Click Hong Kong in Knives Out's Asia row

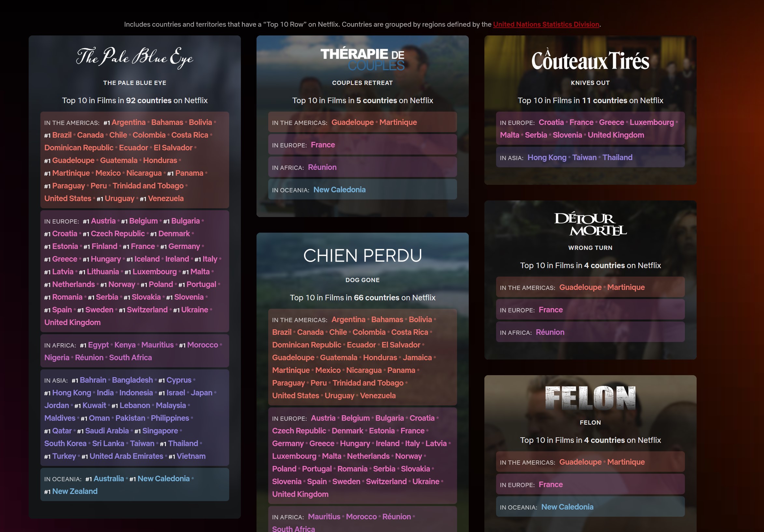pyautogui.click(x=547, y=157)
